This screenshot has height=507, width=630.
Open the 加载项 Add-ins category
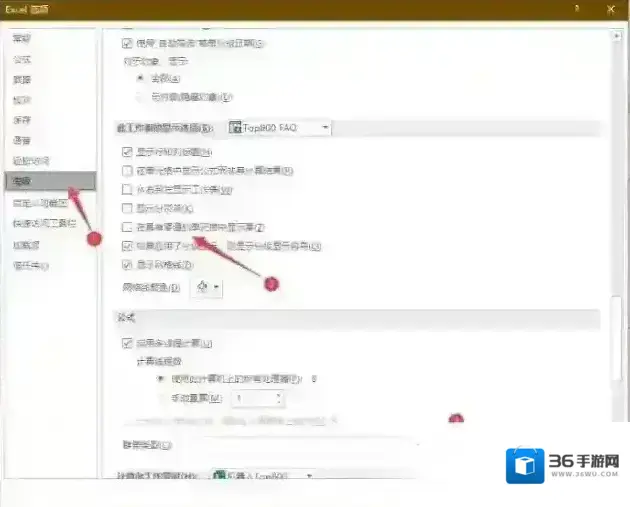(x=26, y=245)
